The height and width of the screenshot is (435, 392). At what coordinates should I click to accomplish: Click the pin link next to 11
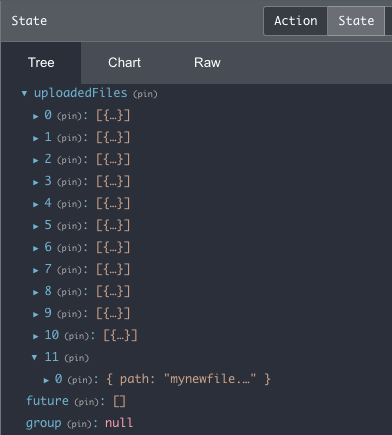click(x=77, y=358)
